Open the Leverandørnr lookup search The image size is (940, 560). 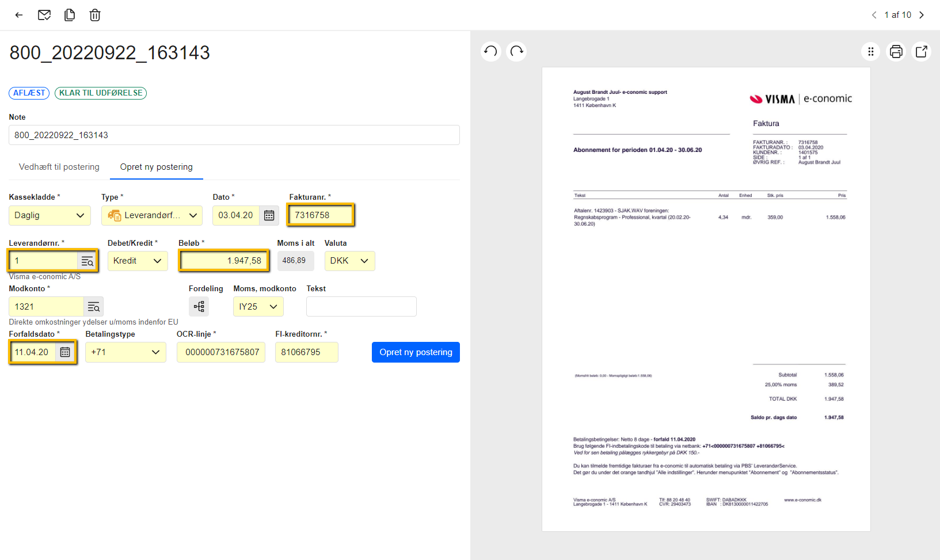pyautogui.click(x=87, y=261)
